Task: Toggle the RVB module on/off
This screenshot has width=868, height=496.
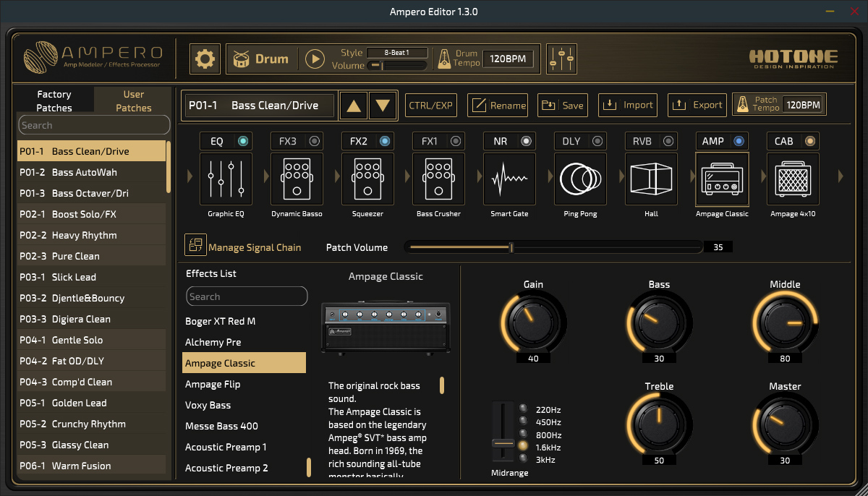Action: [668, 141]
